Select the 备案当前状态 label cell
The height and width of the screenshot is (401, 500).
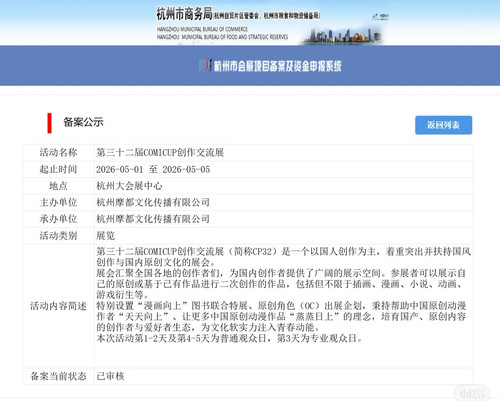point(58,376)
